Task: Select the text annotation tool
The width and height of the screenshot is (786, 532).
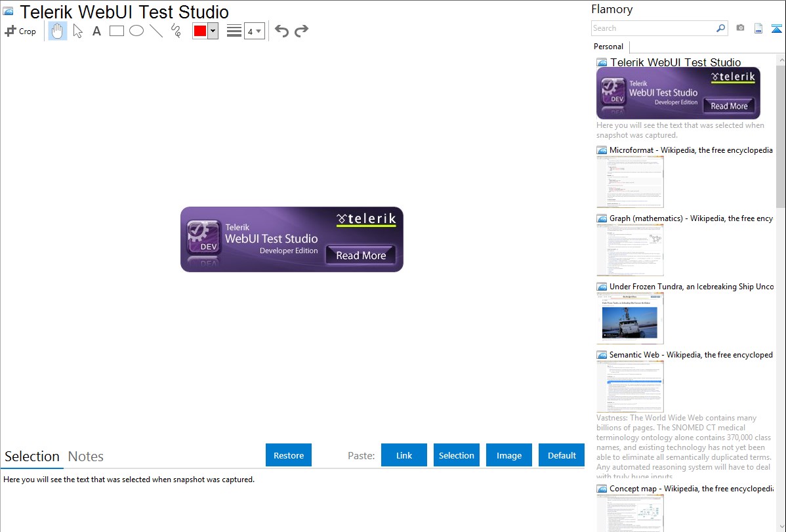Action: tap(96, 31)
